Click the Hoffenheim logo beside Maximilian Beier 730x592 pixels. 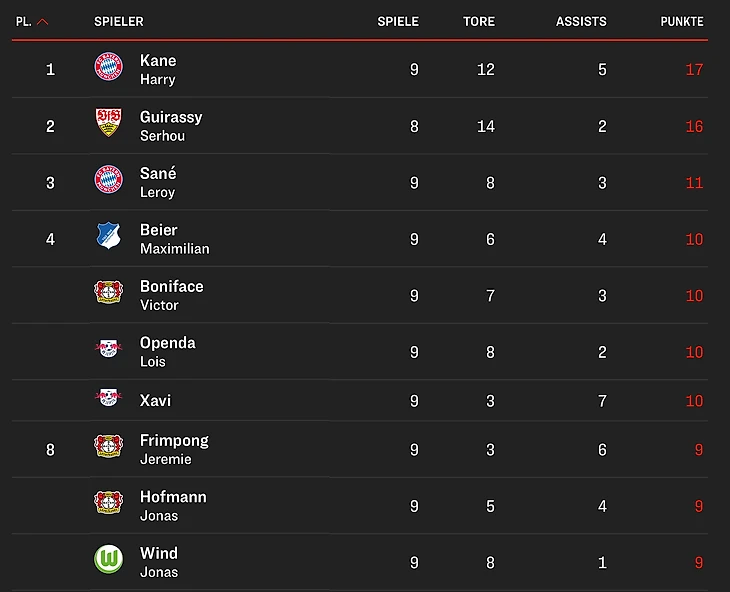click(x=108, y=236)
